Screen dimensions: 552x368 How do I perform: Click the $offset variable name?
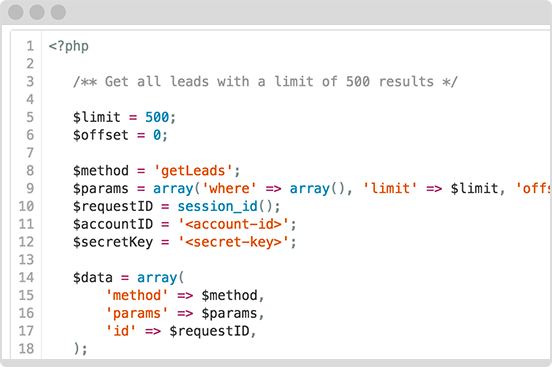pos(101,135)
